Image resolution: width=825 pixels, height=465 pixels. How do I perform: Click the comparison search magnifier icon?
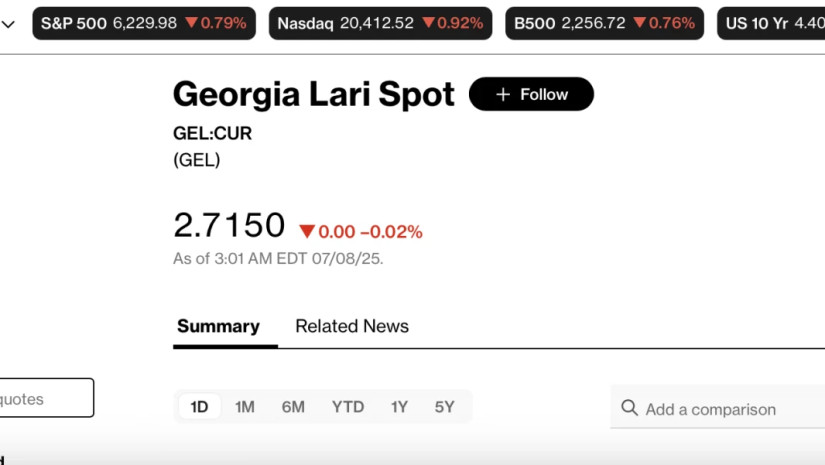[x=629, y=408]
